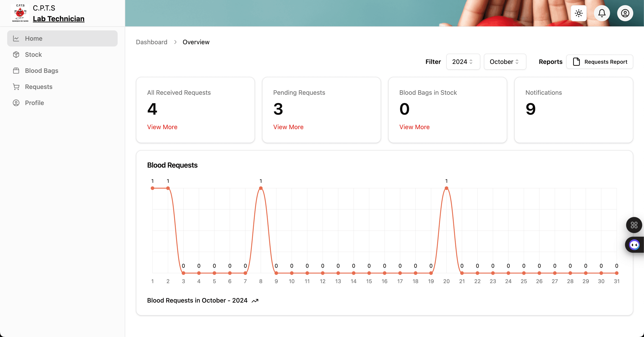Toggle light/dark theme sun icon
The height and width of the screenshot is (337, 644).
pyautogui.click(x=578, y=13)
